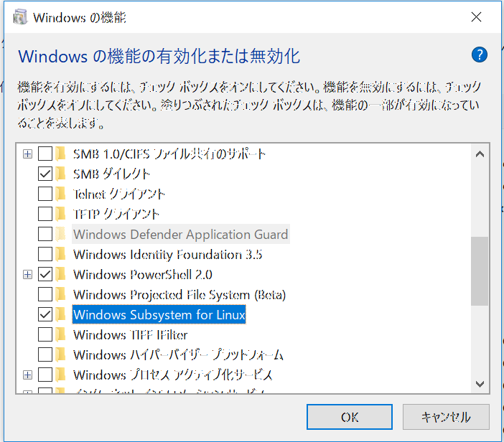Click the feature list scrollbar thumb
Image resolution: width=504 pixels, height=442 pixels.
[480, 271]
